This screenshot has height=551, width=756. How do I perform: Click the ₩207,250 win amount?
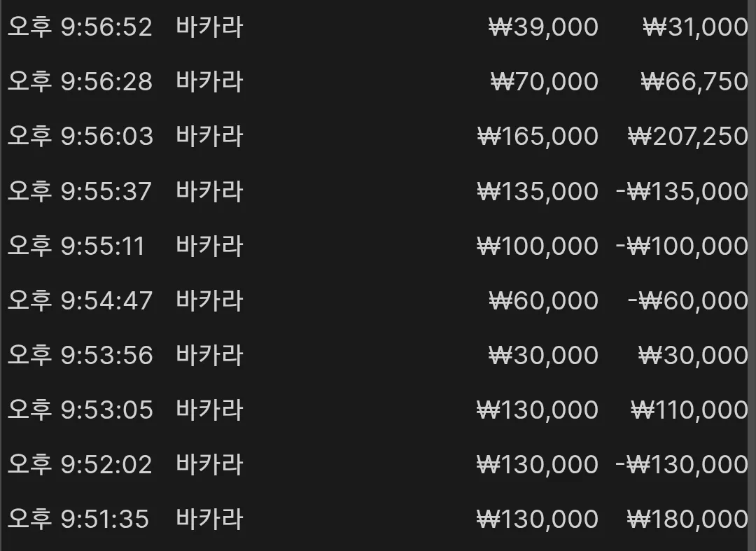click(688, 137)
